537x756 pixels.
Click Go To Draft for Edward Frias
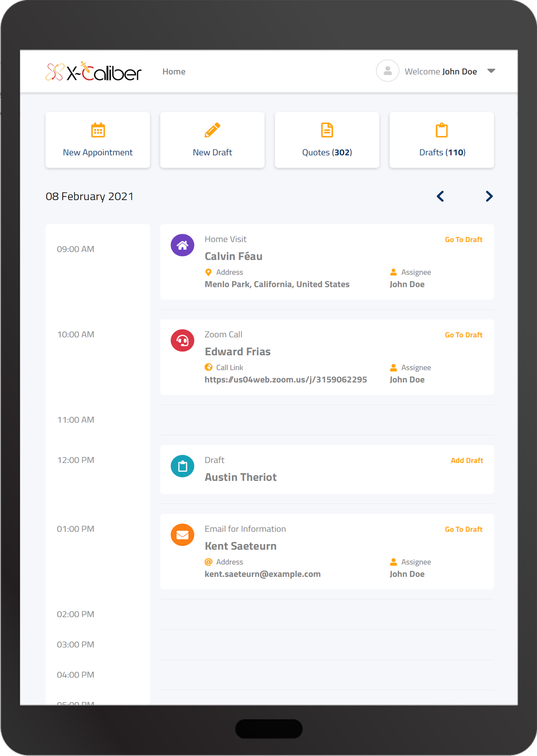point(463,335)
